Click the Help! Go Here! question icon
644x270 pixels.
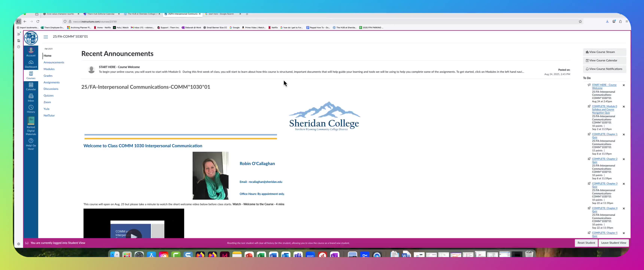pos(31,140)
